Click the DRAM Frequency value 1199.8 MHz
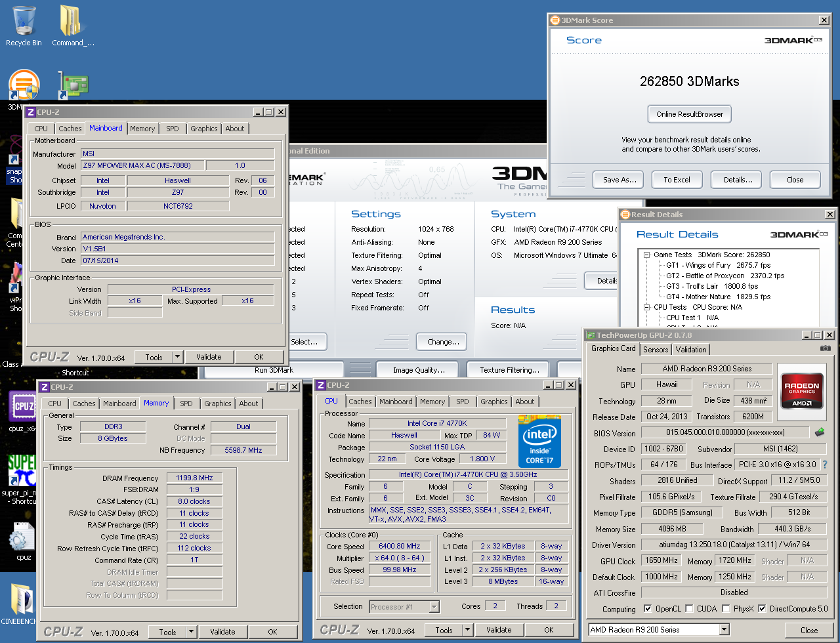Image resolution: width=840 pixels, height=643 pixels. click(x=194, y=478)
